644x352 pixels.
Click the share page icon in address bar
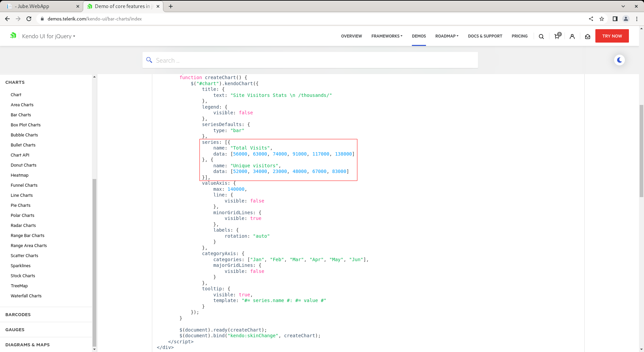[x=591, y=19]
